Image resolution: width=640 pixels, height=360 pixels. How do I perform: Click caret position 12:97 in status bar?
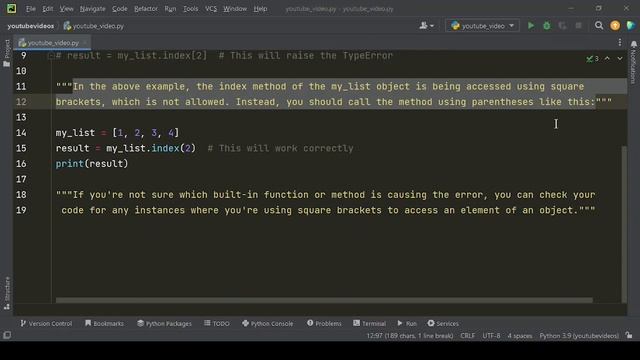click(x=409, y=336)
